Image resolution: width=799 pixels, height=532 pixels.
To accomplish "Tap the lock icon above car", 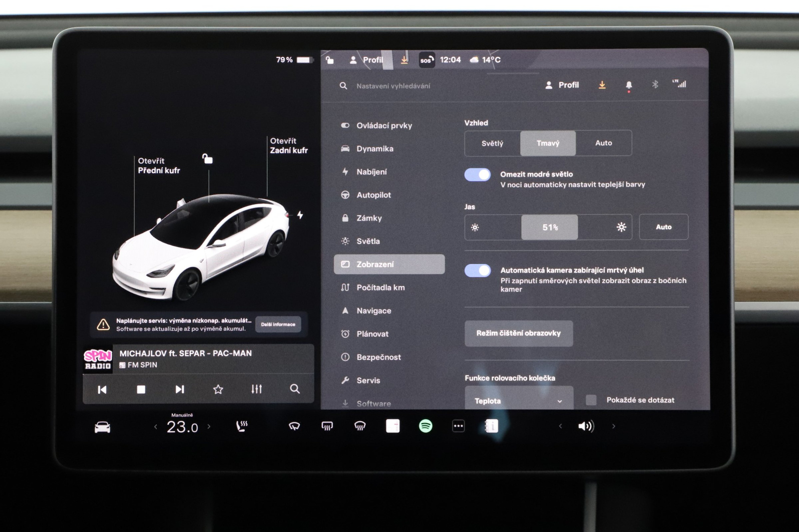I will coord(207,159).
